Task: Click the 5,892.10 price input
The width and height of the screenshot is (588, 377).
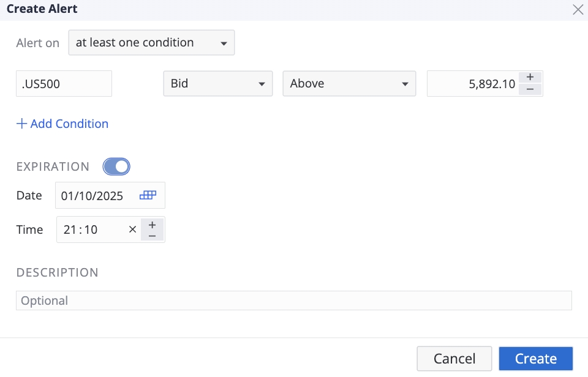Action: [472, 84]
